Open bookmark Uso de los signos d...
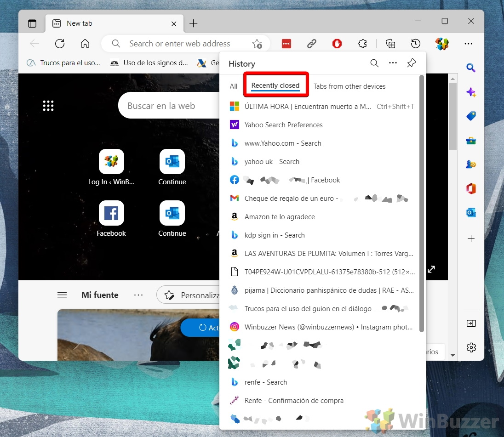The width and height of the screenshot is (504, 437). coord(149,63)
